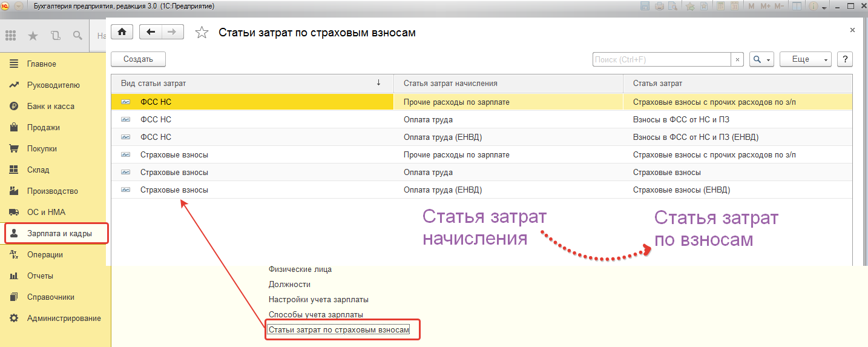Select ФСС НС row with Прочие расходы по зарплате
The width and height of the screenshot is (868, 347).
(x=481, y=102)
